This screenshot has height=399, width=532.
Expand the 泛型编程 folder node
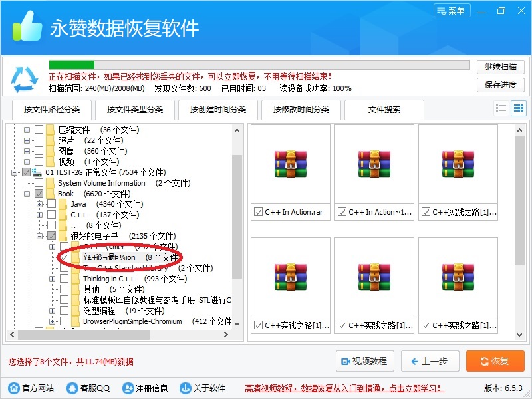53,311
